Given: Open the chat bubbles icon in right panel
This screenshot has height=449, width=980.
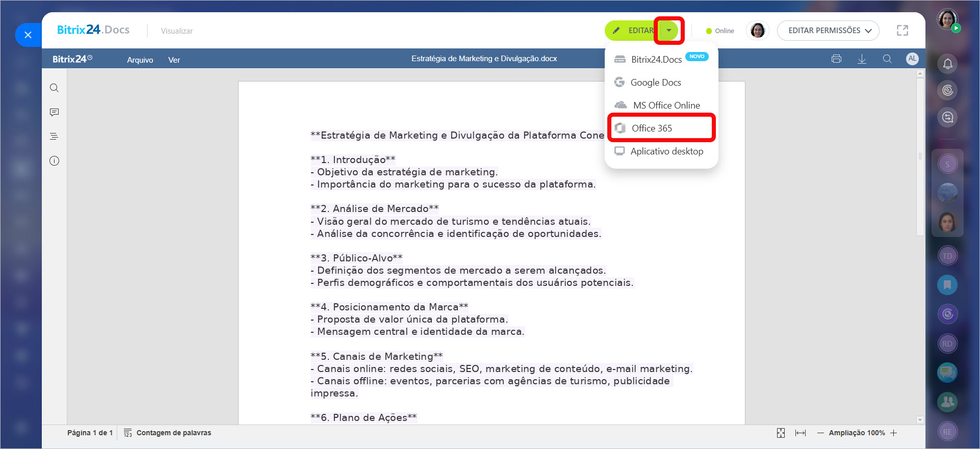Looking at the screenshot, I should click(947, 373).
